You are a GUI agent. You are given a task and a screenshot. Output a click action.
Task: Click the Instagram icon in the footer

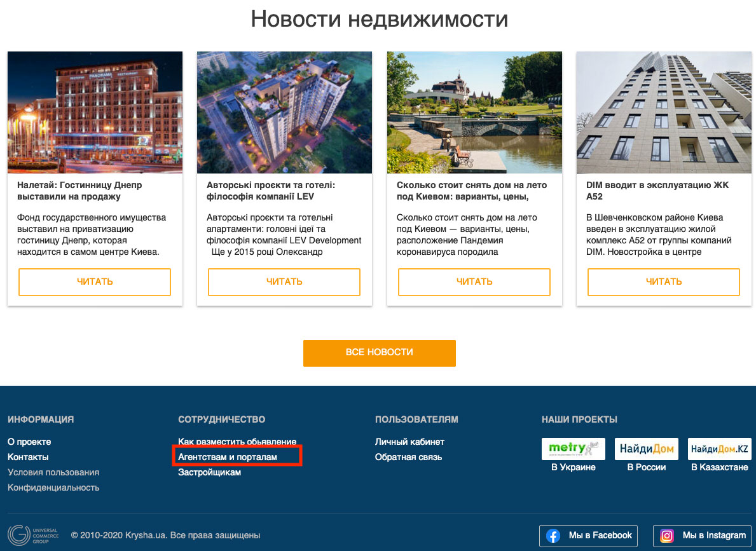click(x=667, y=536)
